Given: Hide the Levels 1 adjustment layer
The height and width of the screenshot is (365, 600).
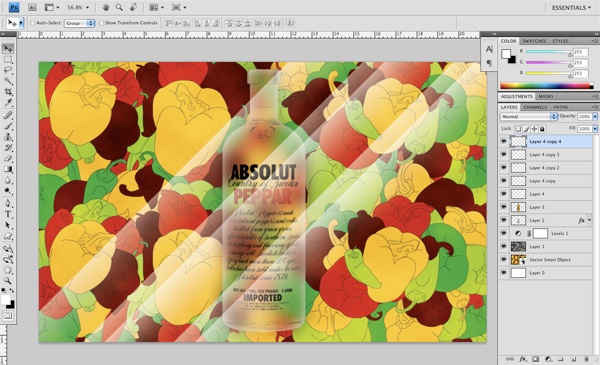Looking at the screenshot, I should pos(504,233).
